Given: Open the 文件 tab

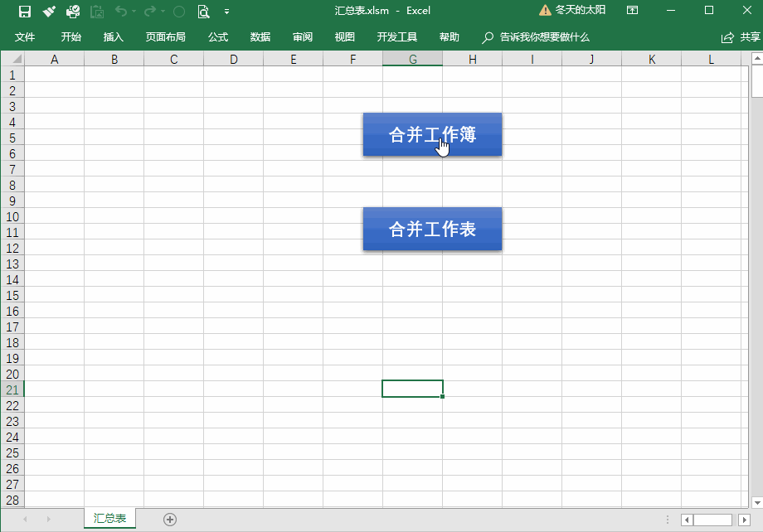Looking at the screenshot, I should pos(25,37).
